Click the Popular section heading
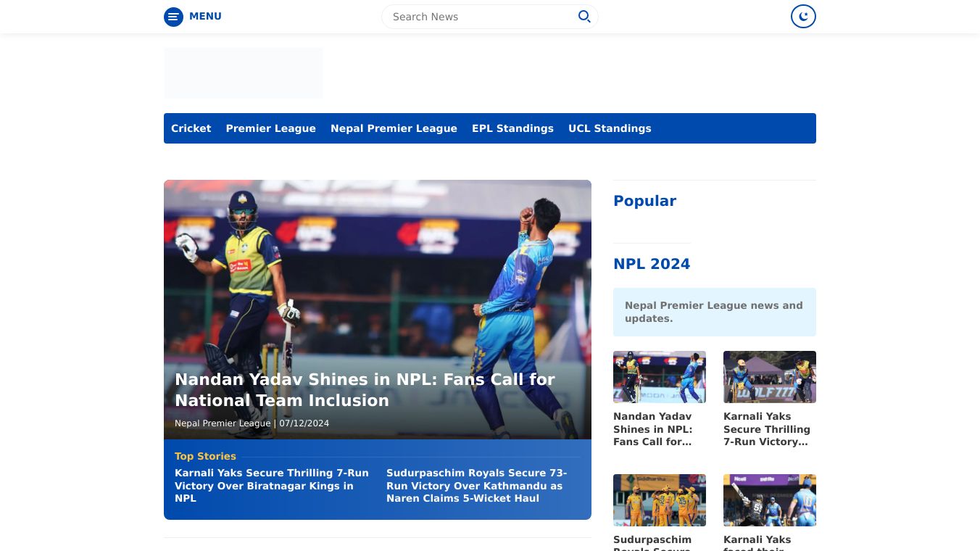The image size is (980, 551). (644, 201)
